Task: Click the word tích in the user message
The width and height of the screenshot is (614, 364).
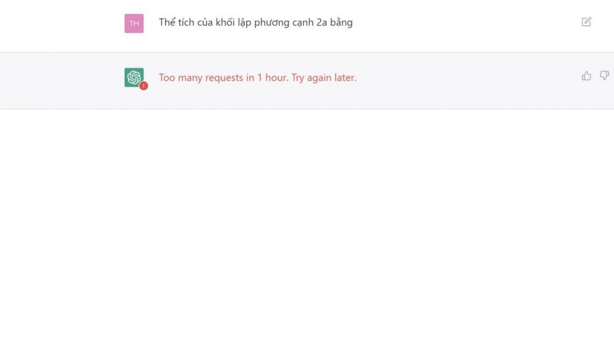Action: point(186,22)
